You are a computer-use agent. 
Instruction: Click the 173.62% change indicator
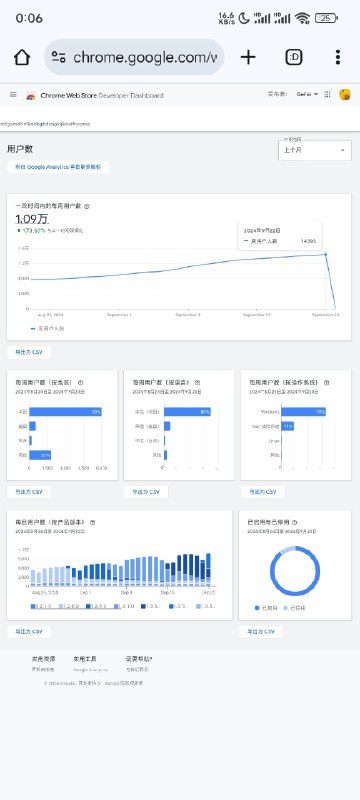coord(33,231)
